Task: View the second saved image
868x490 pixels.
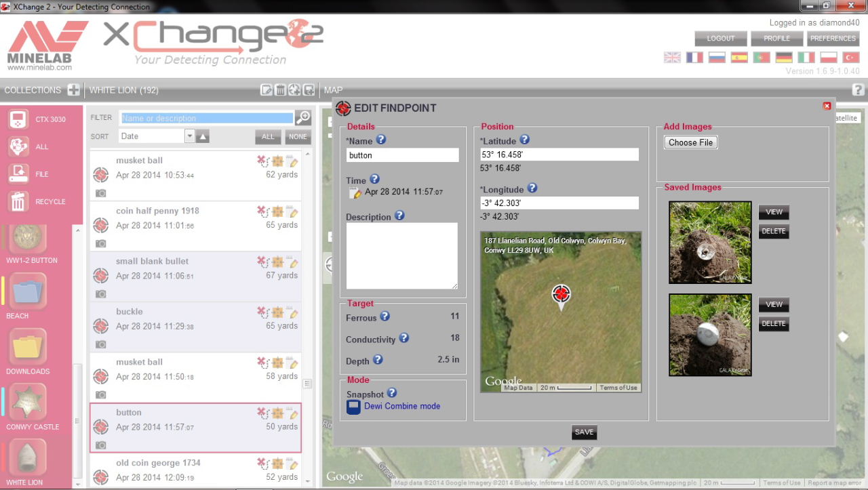Action: tap(774, 304)
